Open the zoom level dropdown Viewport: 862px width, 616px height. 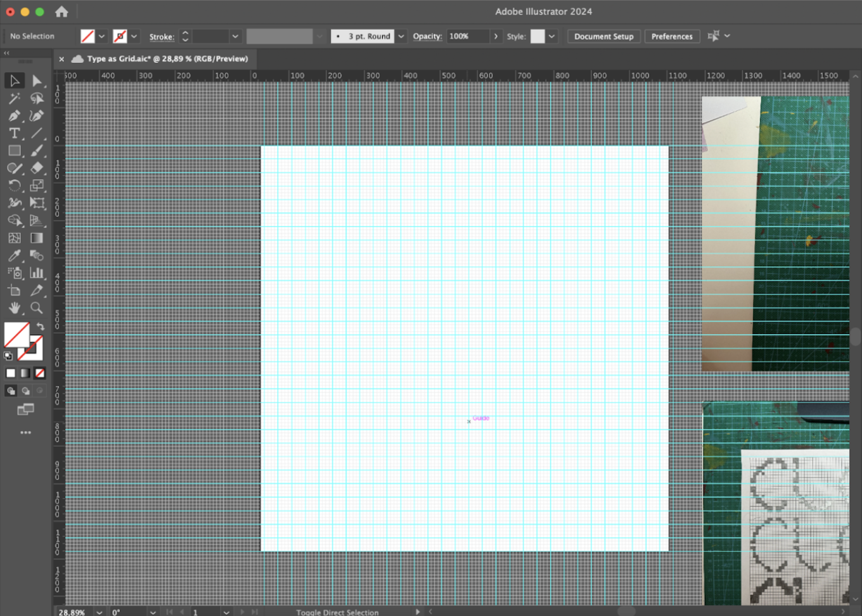point(100,612)
